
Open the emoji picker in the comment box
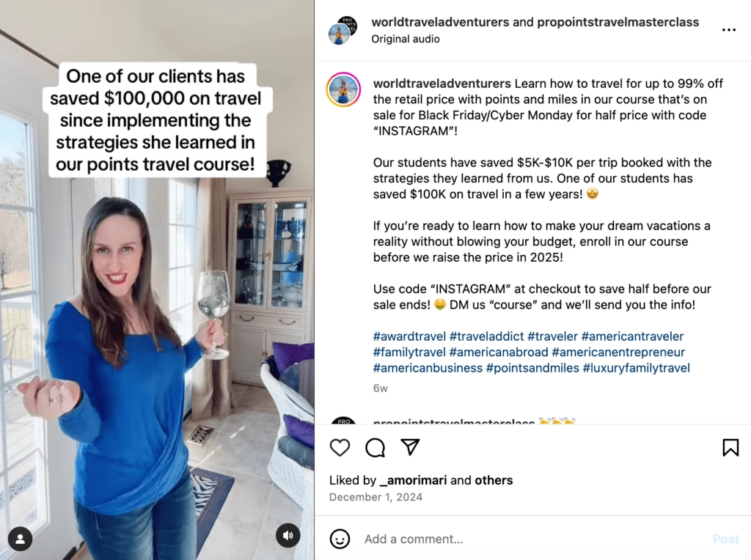pyautogui.click(x=340, y=539)
